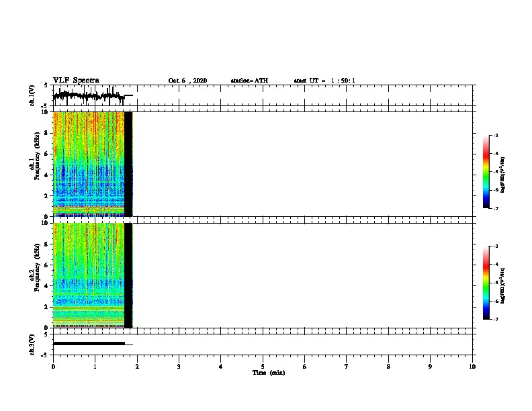This screenshot has height=411, width=532.
Task: Click time axis tick label '10'
Action: 472,366
